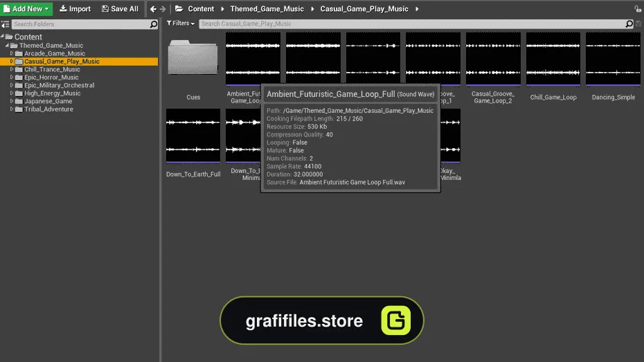Expand the Casual_Game_Play_Music folder arrow
The height and width of the screenshot is (362, 644).
pyautogui.click(x=12, y=61)
